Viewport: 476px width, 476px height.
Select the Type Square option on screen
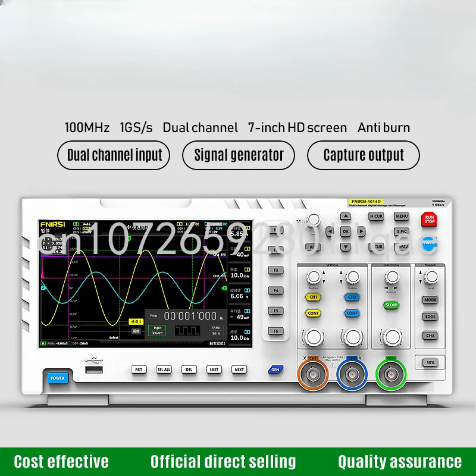tap(157, 330)
